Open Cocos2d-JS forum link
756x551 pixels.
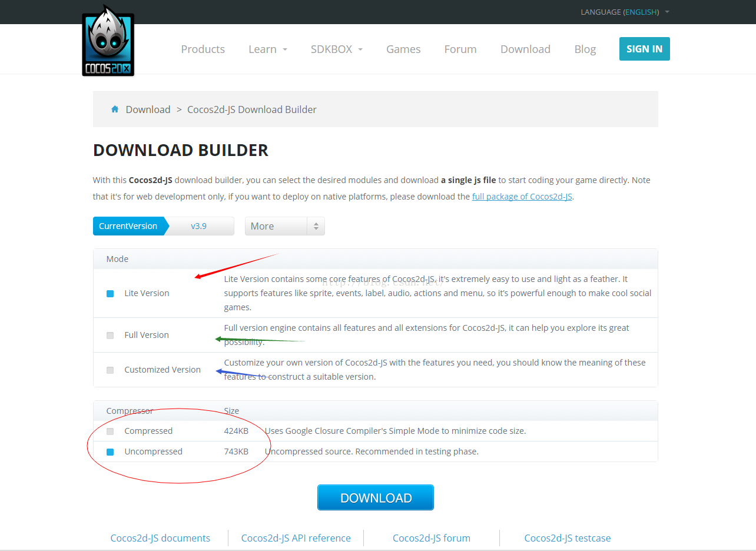(432, 538)
